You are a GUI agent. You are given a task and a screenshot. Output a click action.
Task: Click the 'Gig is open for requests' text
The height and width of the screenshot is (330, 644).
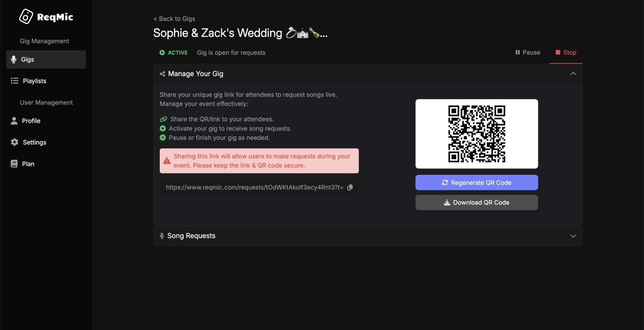coord(231,53)
